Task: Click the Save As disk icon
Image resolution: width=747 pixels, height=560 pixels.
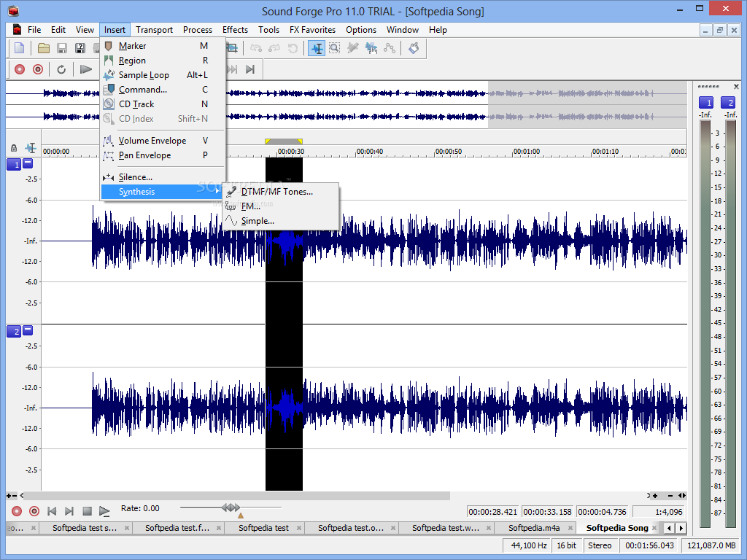Action: coord(80,48)
